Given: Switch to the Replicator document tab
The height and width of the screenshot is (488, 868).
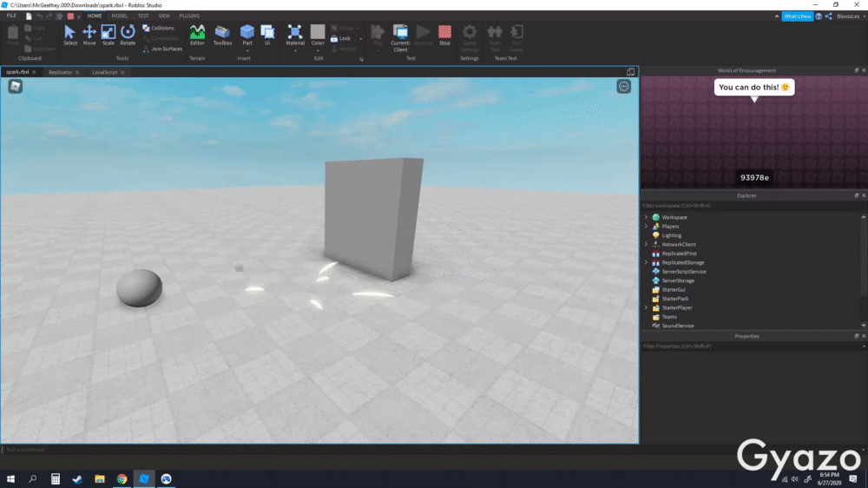Looking at the screenshot, I should click(61, 72).
